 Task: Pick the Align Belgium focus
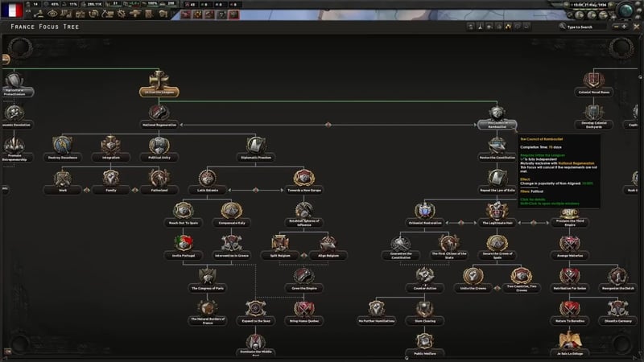point(328,248)
